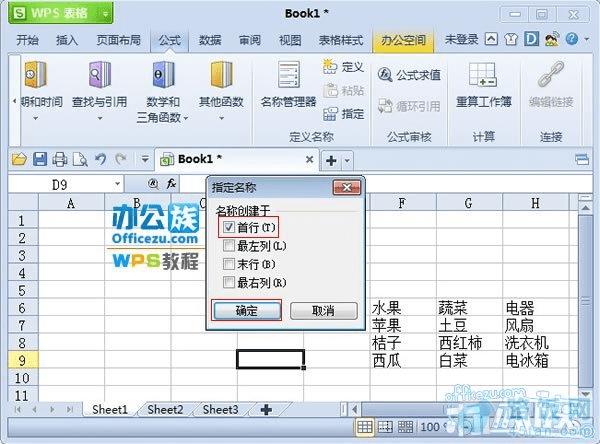This screenshot has height=444, width=600.
Task: Expand the 数学和三角函数 dropdown arrow
Action: click(186, 118)
